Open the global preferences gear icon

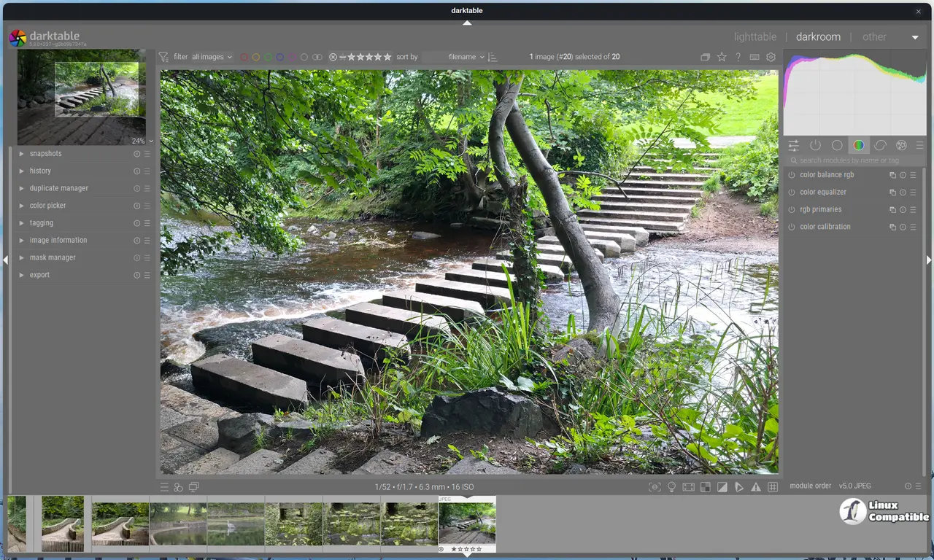[x=771, y=57]
